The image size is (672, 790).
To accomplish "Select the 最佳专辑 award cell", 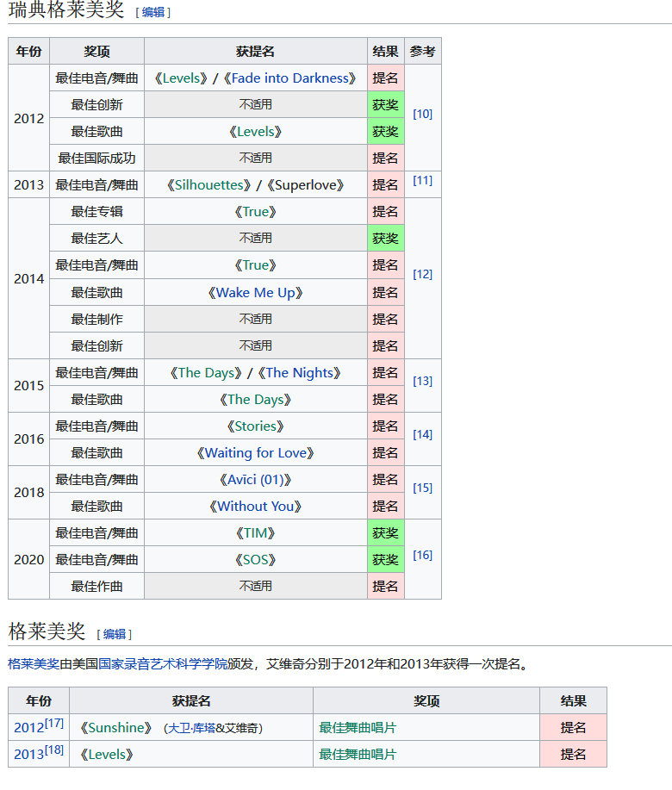I will 96,212.
